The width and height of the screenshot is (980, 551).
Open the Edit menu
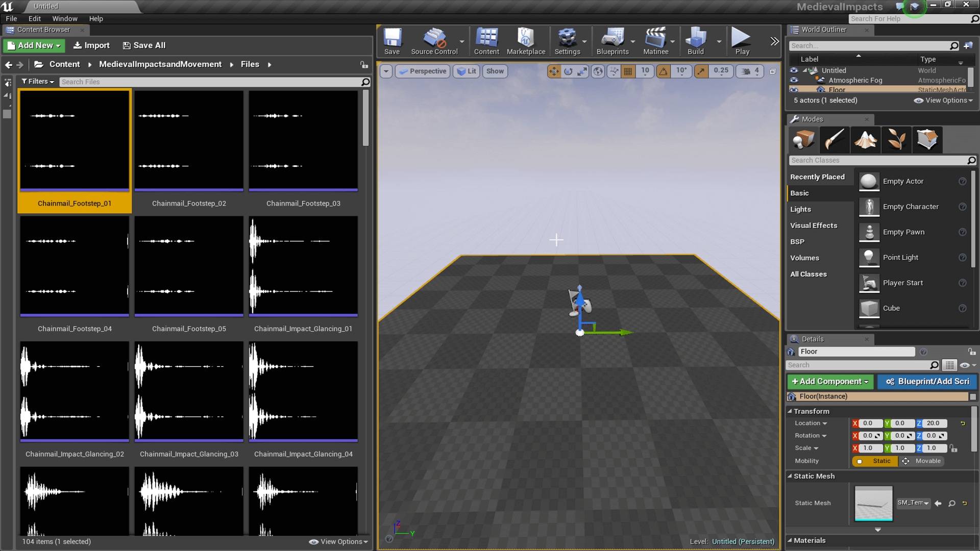(x=35, y=19)
